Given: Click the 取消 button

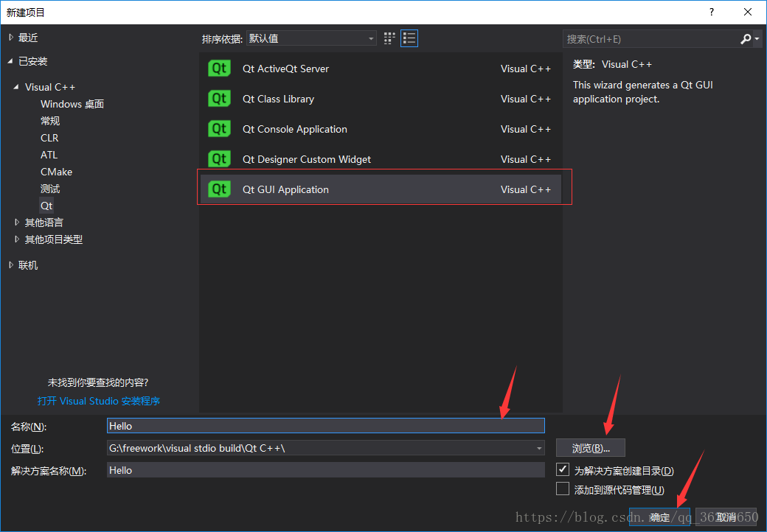Looking at the screenshot, I should coord(726,517).
